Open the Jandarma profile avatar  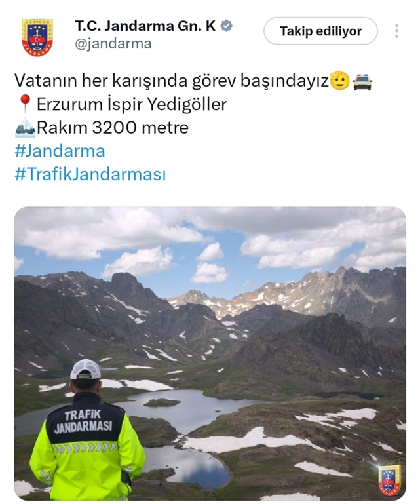click(37, 37)
